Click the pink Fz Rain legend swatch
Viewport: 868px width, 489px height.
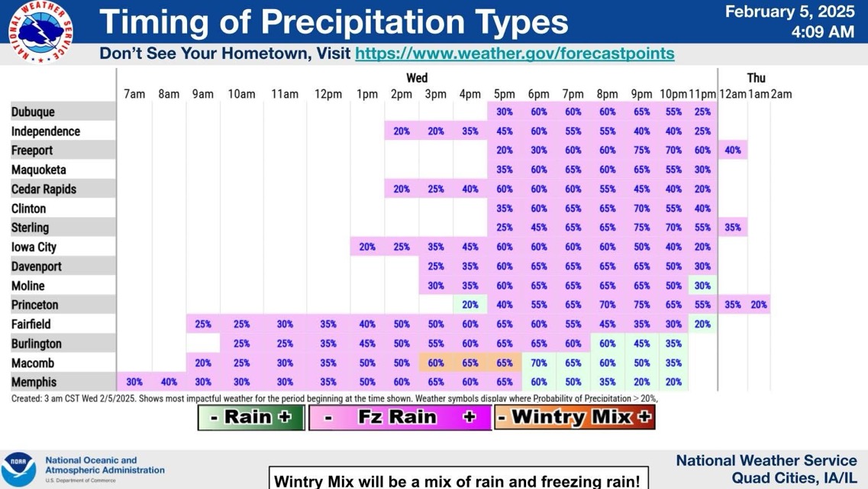[x=399, y=417]
